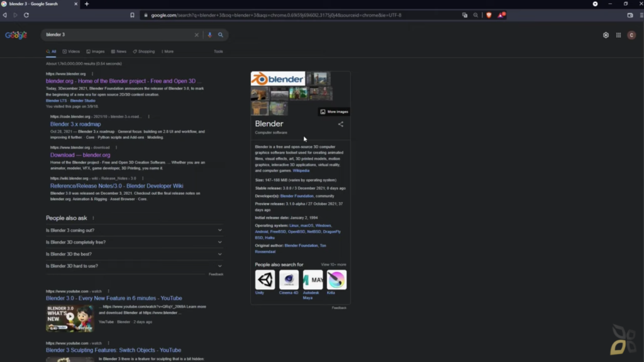Click the browser forward arrow
The height and width of the screenshot is (362, 644).
[x=16, y=15]
